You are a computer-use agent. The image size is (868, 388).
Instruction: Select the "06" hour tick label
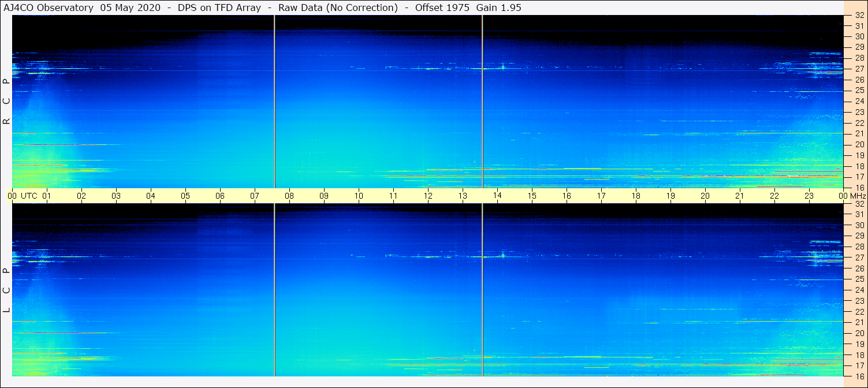click(220, 196)
